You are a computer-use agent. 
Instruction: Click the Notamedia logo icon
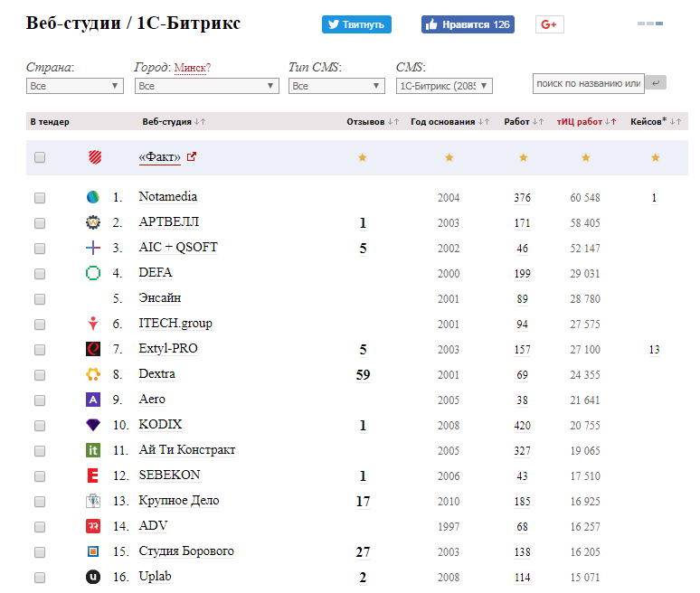(x=93, y=197)
